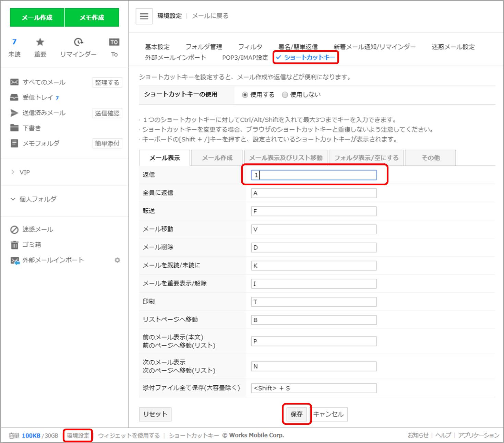
Task: Open the Reminder clock icon
Action: click(x=78, y=42)
